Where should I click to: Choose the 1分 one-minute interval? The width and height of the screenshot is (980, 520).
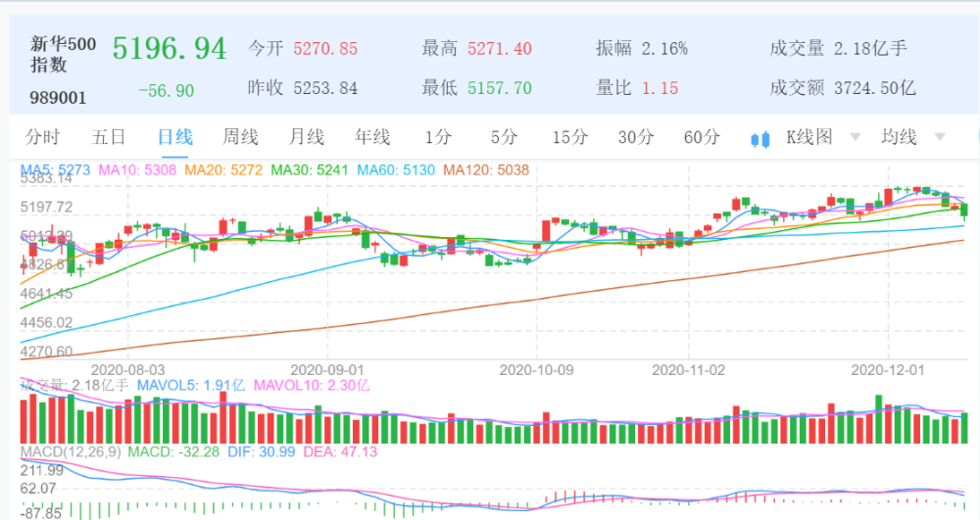(438, 137)
